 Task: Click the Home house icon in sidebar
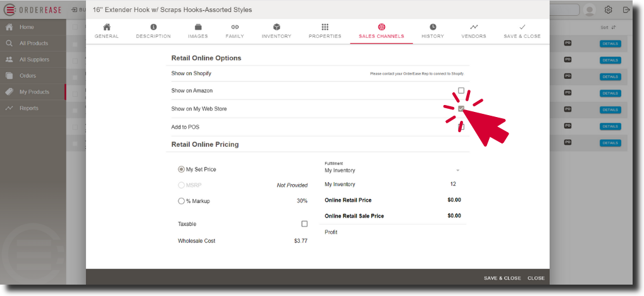click(9, 27)
